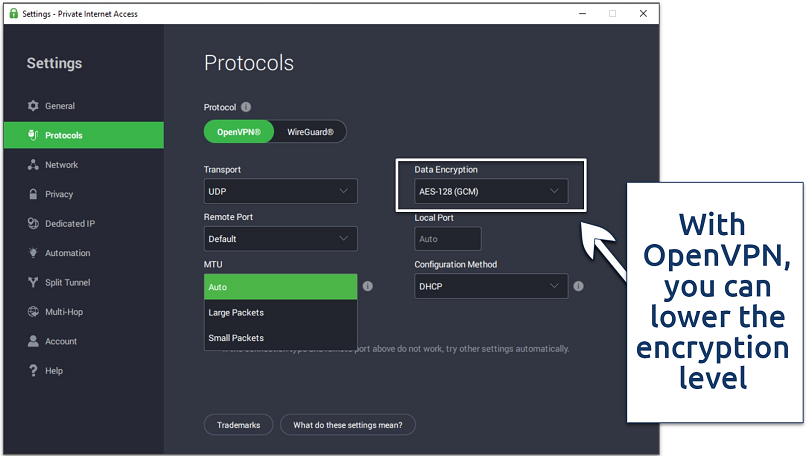Click What do these settings mean button
This screenshot has height=456, width=806.
click(348, 425)
